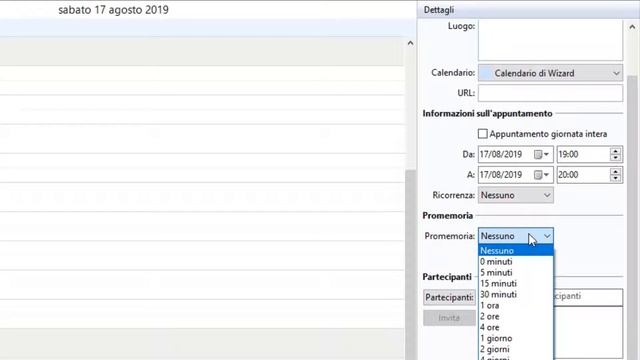Click the sabato 17 agosto 2019 header
Screen dimensions: 640x360
pyautogui.click(x=113, y=10)
